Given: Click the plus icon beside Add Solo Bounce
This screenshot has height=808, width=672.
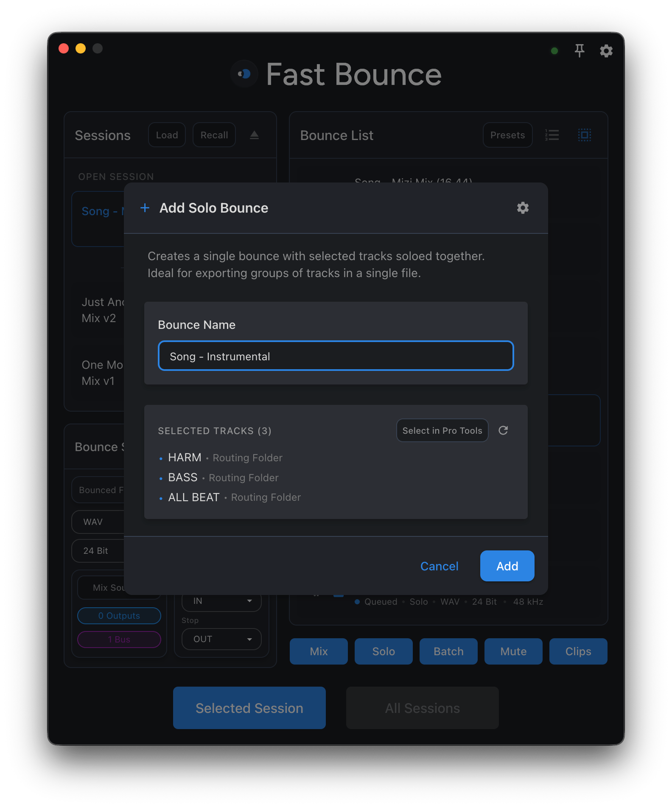Looking at the screenshot, I should (145, 208).
